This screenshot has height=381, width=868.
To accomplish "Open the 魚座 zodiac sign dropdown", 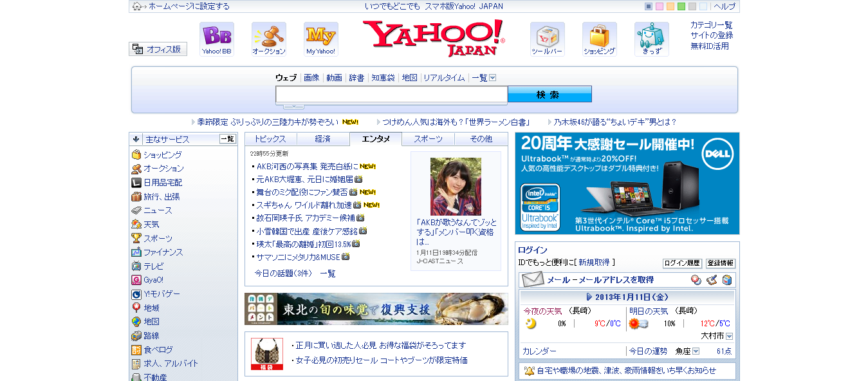I will [696, 351].
